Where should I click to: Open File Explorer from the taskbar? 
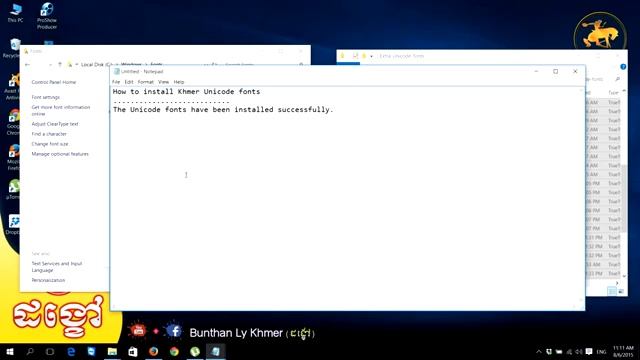click(112, 351)
